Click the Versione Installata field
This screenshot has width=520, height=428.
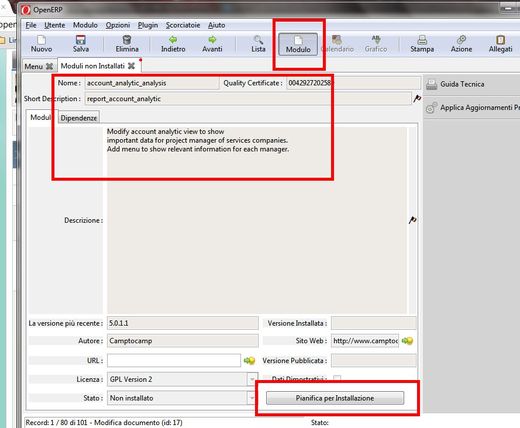[x=374, y=323]
